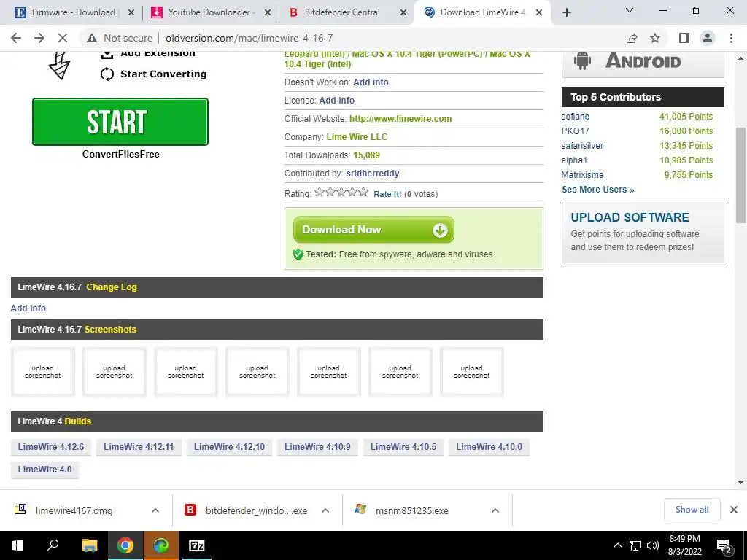747x560 pixels.
Task: Go back using the browser back arrow
Action: (x=16, y=38)
